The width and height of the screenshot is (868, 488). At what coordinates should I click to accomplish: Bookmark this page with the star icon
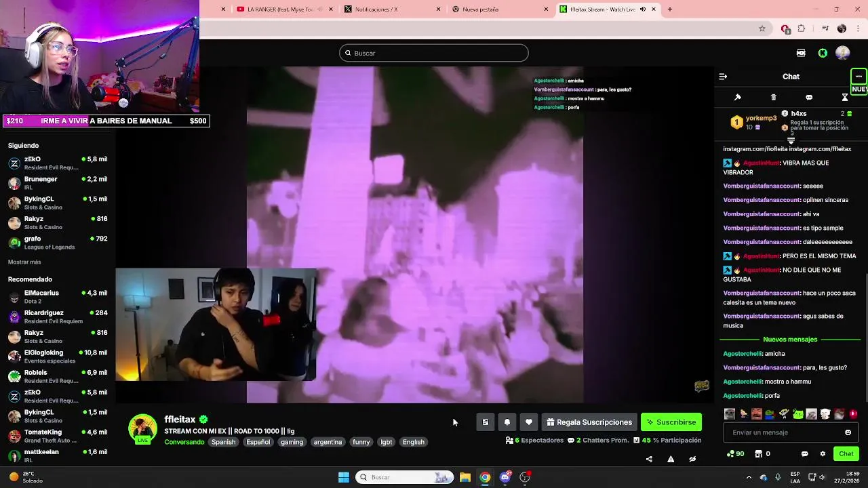click(x=762, y=28)
